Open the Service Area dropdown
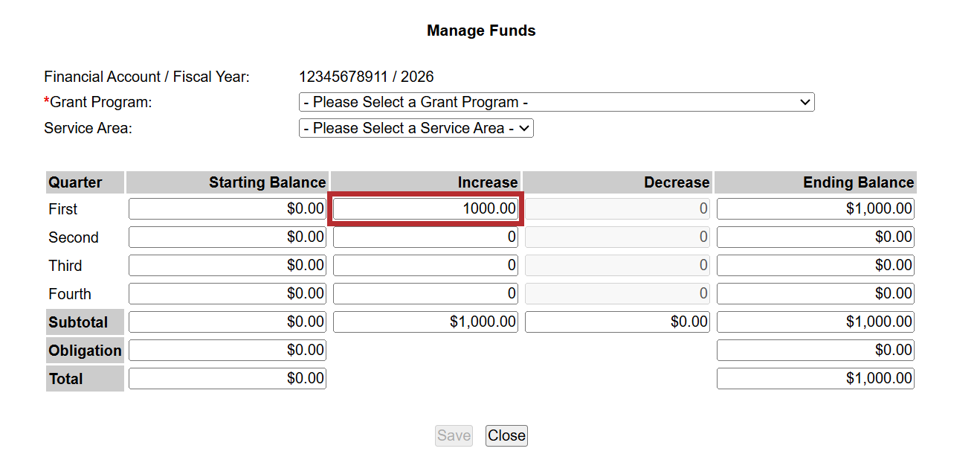Viewport: 980px width, 460px height. [x=416, y=128]
